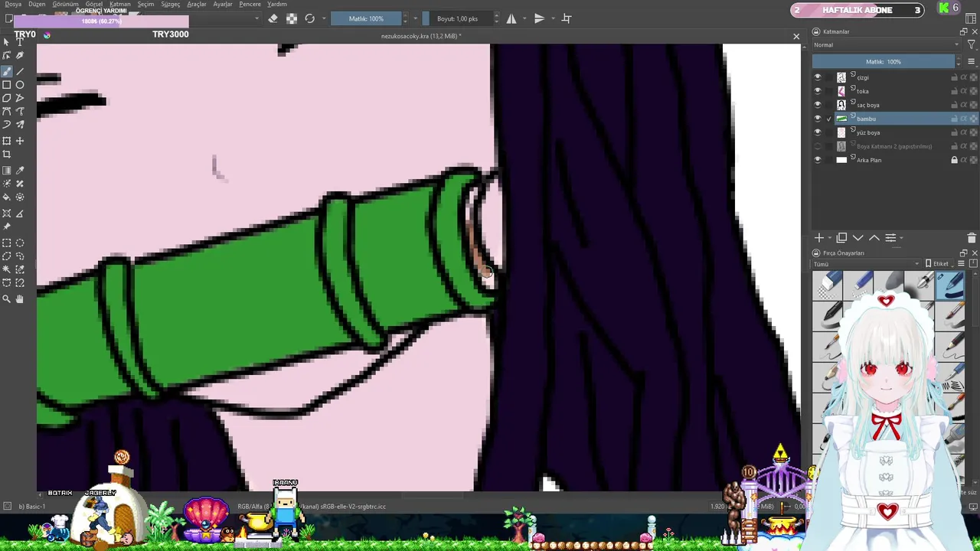Open the Ayarlar menu

click(223, 5)
